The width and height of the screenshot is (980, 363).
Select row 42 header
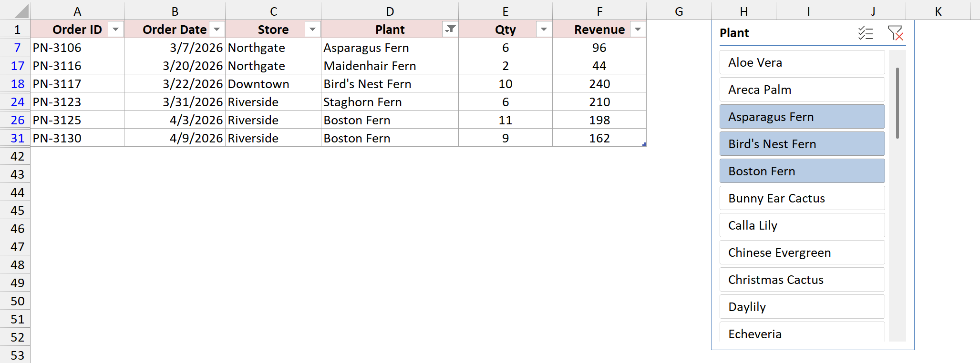tap(15, 156)
